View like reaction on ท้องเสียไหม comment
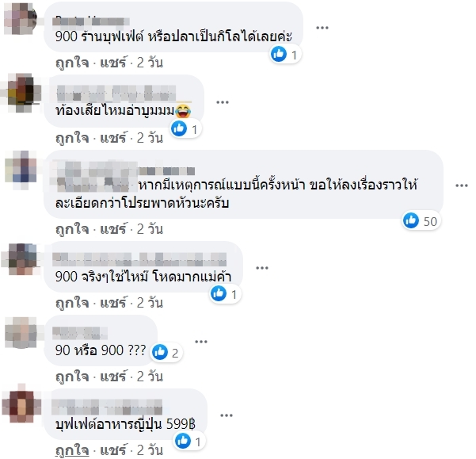The height and width of the screenshot is (459, 476). tap(186, 129)
